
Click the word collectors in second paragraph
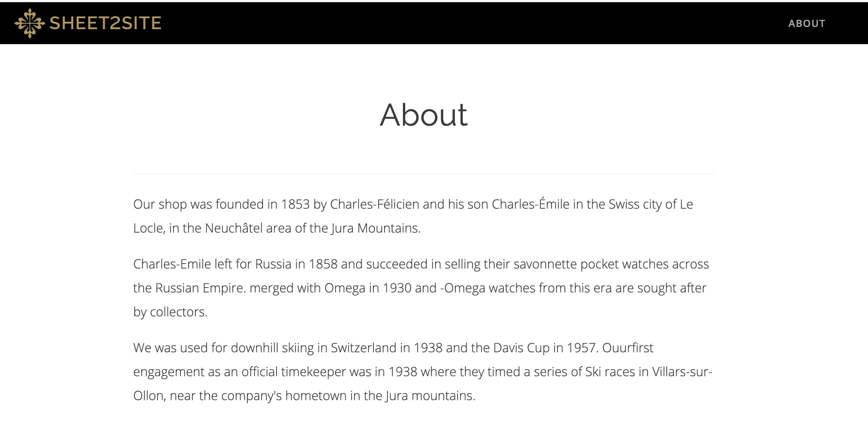[178, 312]
